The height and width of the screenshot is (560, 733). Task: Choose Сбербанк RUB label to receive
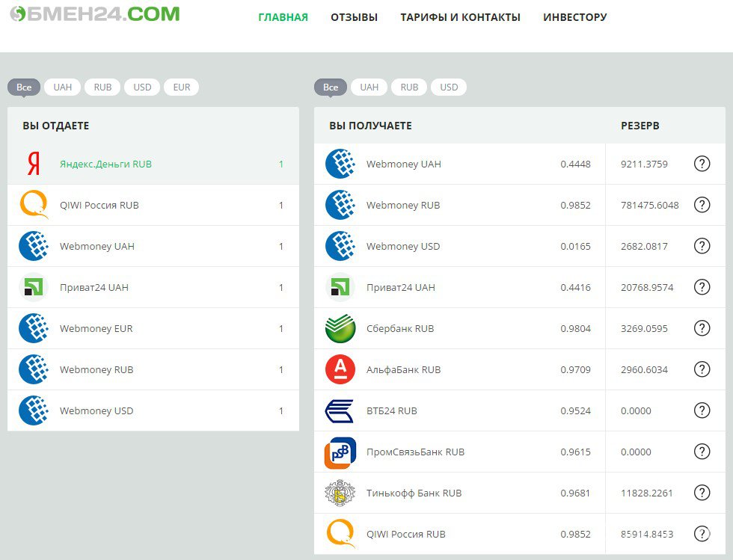(x=400, y=329)
